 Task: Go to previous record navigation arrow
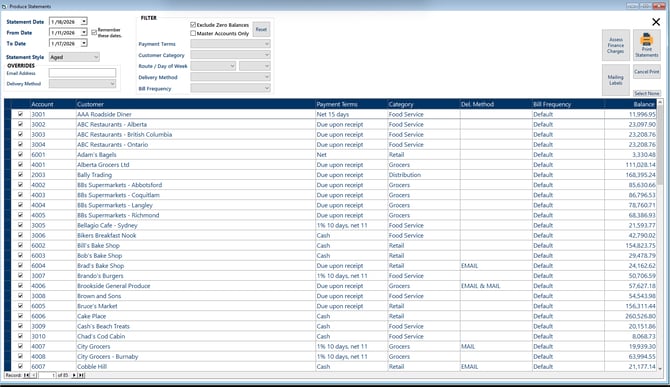(34, 375)
